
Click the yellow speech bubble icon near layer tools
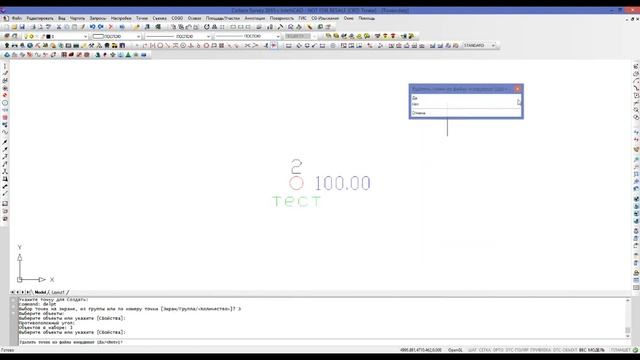(367, 36)
